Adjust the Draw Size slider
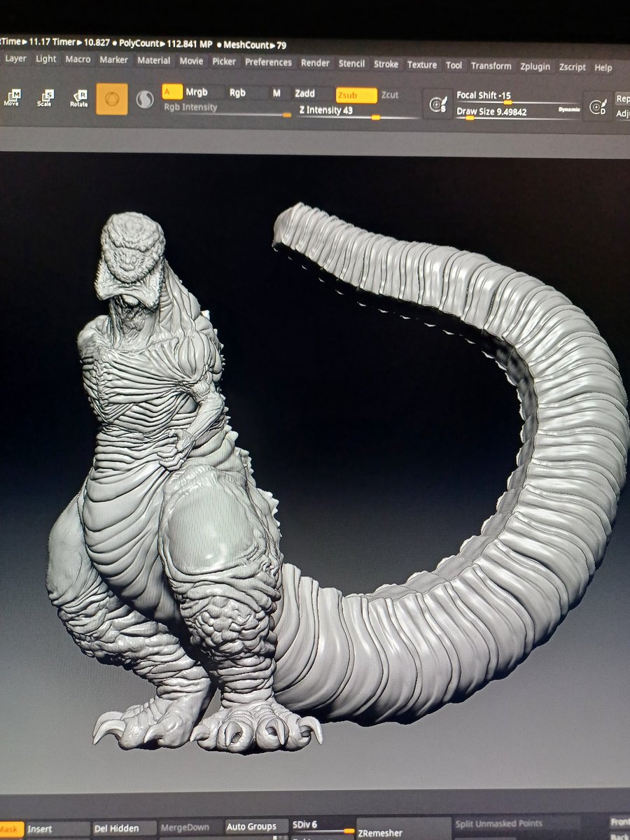This screenshot has width=630, height=840. coord(519,113)
